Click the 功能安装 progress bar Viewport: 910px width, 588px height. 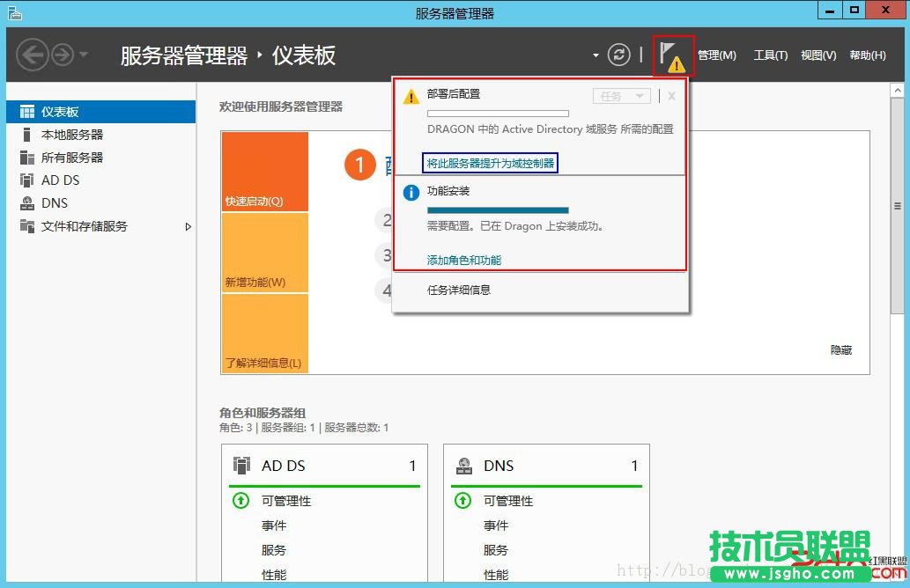498,210
